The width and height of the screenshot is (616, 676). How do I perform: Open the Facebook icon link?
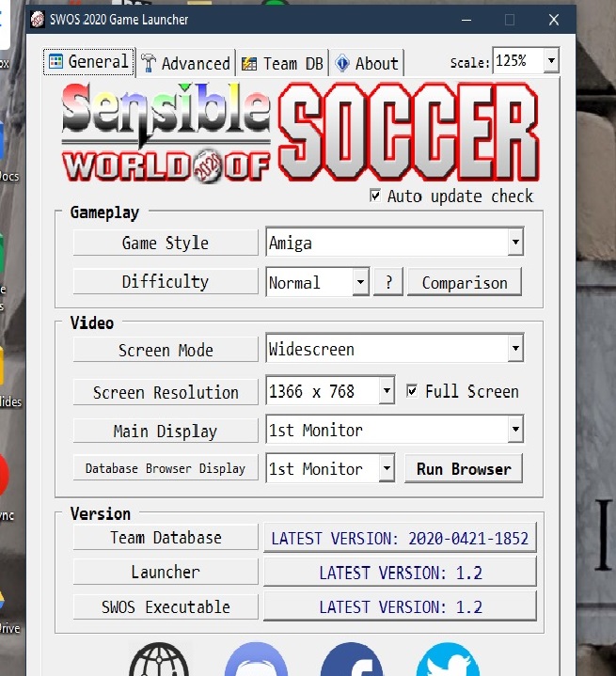click(x=351, y=661)
